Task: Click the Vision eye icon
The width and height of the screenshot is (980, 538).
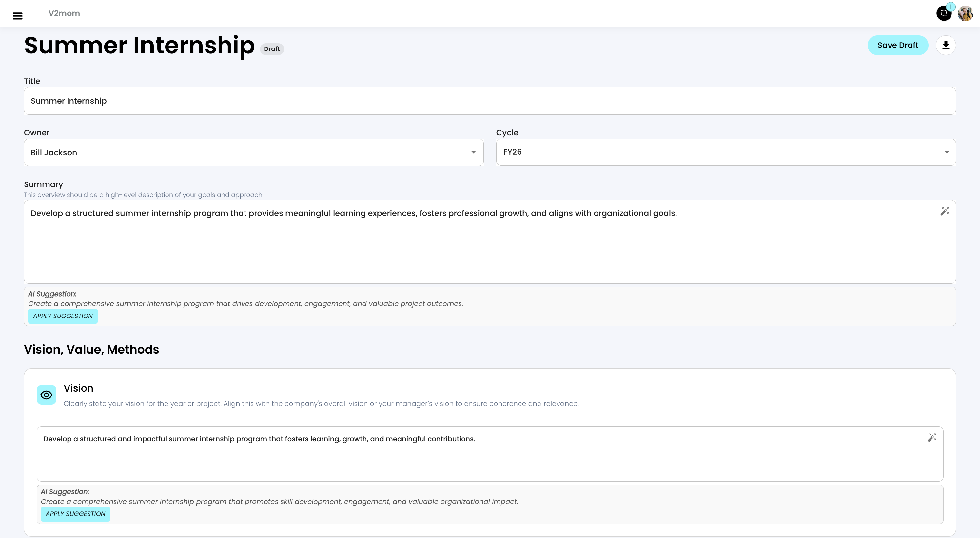Action: (47, 395)
